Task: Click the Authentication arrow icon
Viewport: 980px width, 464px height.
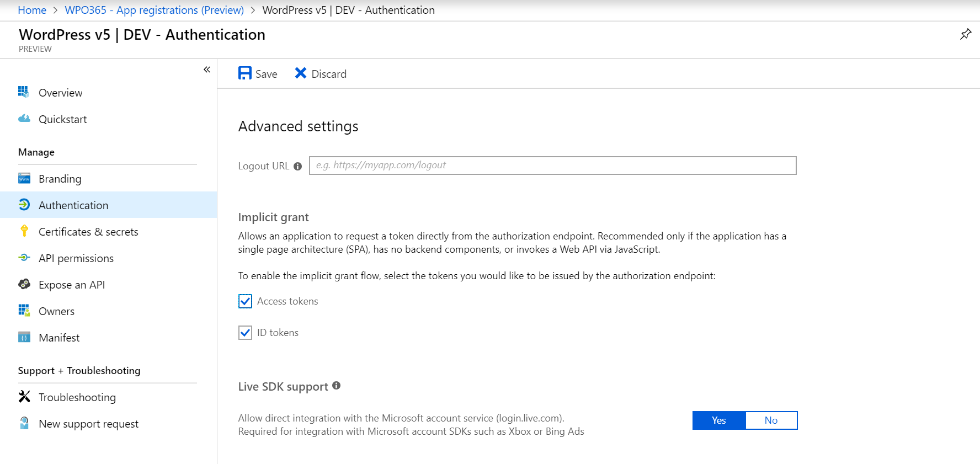Action: coord(24,205)
